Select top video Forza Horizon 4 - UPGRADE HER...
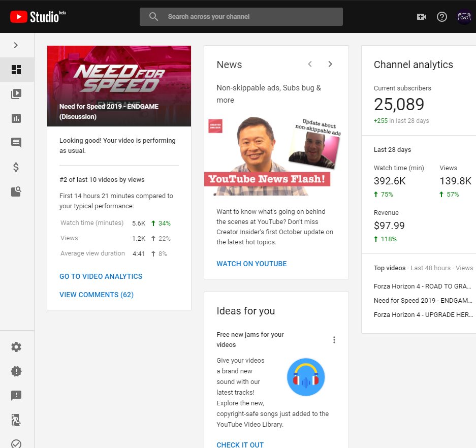Screen dimensions: 476x448 click(423, 315)
